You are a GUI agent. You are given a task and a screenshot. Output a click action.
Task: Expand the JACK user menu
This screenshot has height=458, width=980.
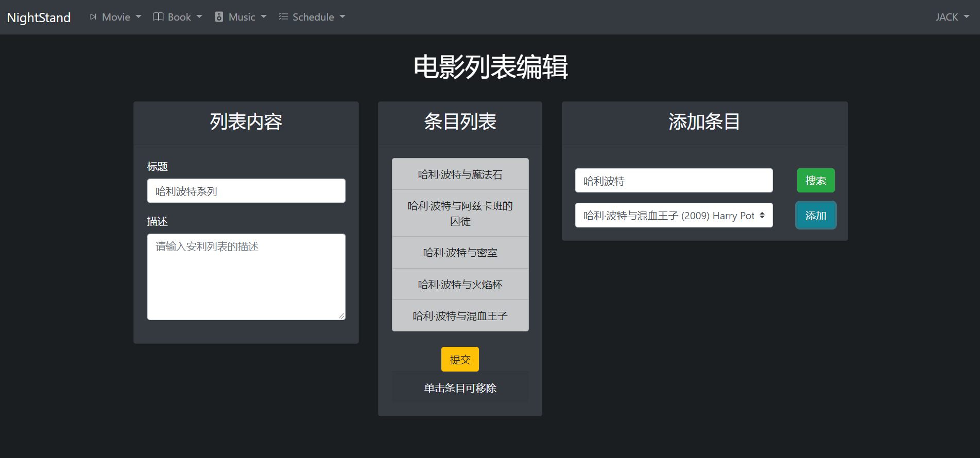952,17
